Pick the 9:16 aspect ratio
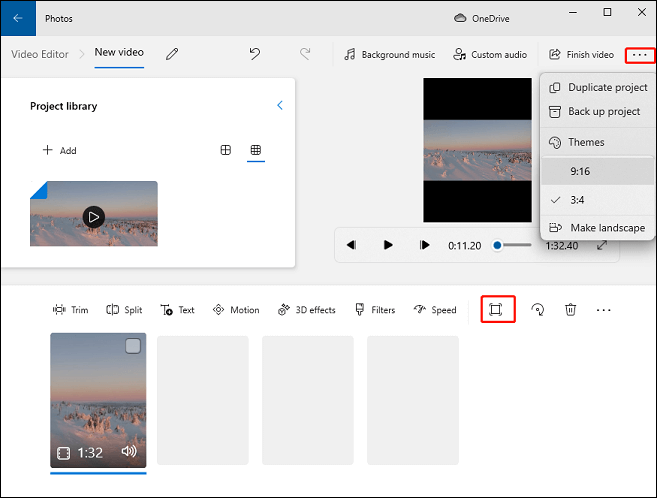 598,171
